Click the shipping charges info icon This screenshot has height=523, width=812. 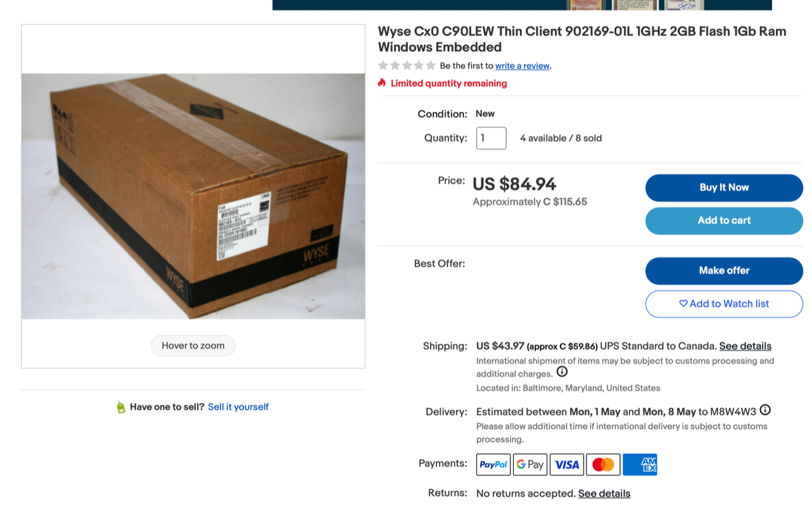(x=562, y=372)
